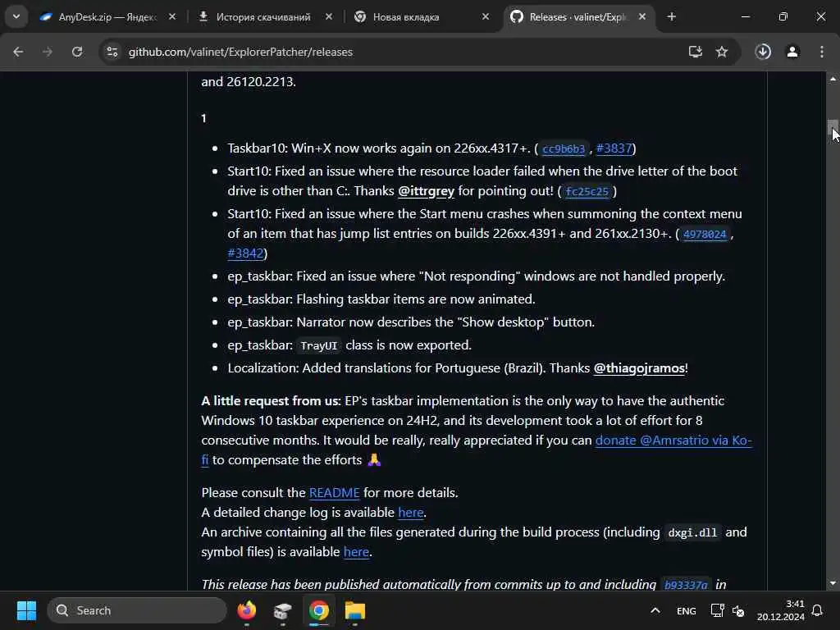Image resolution: width=840 pixels, height=630 pixels.
Task: Close the Releases GitHub tab
Action: pyautogui.click(x=642, y=17)
